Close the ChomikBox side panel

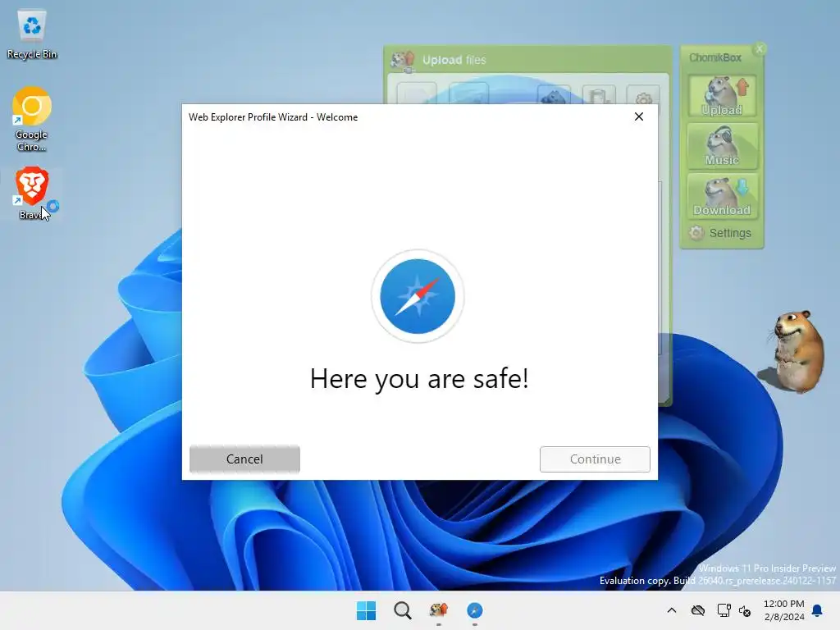coord(759,48)
